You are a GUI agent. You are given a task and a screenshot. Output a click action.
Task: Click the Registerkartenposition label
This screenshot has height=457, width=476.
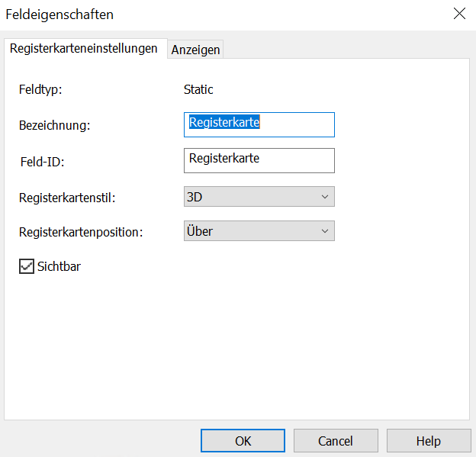[x=79, y=232]
